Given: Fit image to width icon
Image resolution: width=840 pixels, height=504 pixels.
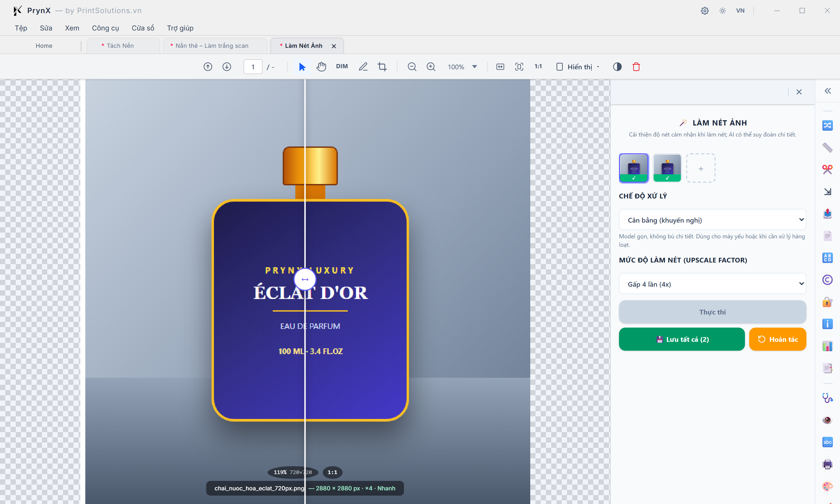Looking at the screenshot, I should [500, 67].
